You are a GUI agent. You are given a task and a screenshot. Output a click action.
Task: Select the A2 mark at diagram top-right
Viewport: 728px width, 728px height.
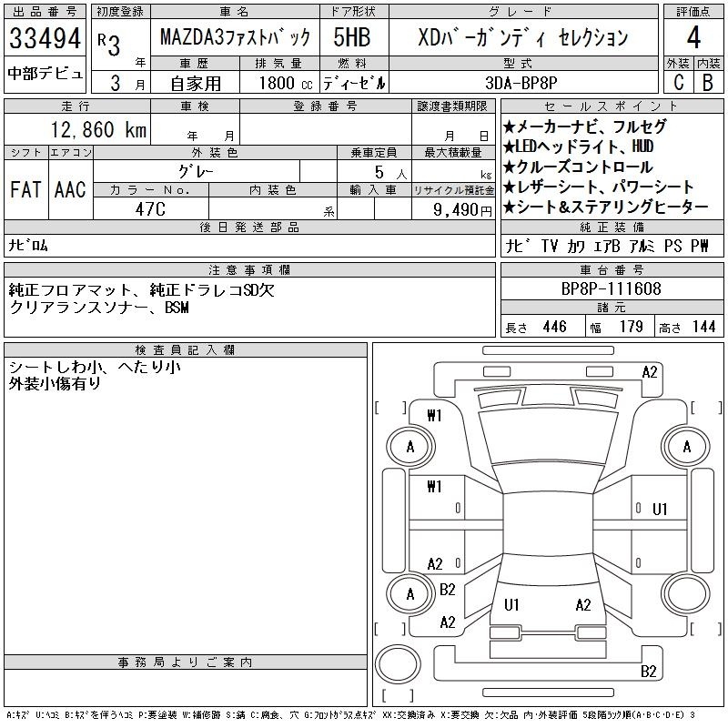(650, 372)
